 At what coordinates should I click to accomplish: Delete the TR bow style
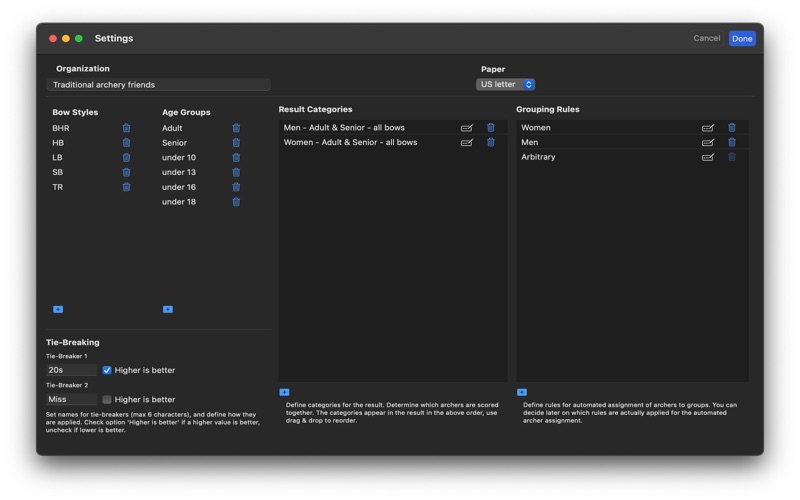(126, 187)
